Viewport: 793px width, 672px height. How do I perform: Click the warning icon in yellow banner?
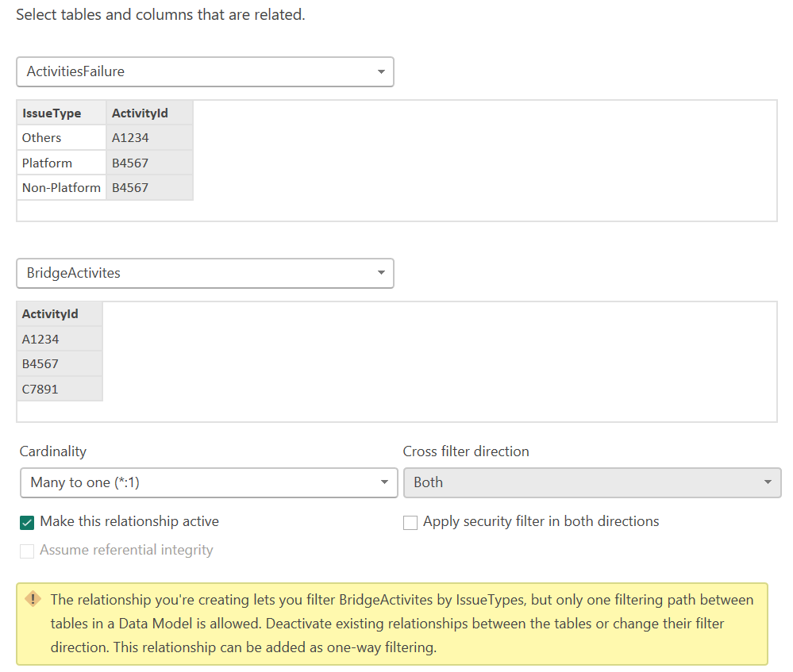[x=33, y=600]
